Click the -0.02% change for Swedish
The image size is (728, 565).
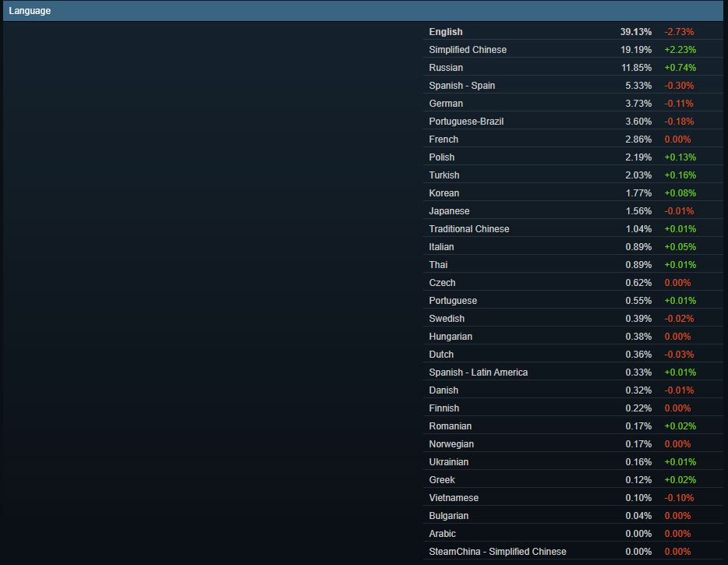click(x=679, y=319)
